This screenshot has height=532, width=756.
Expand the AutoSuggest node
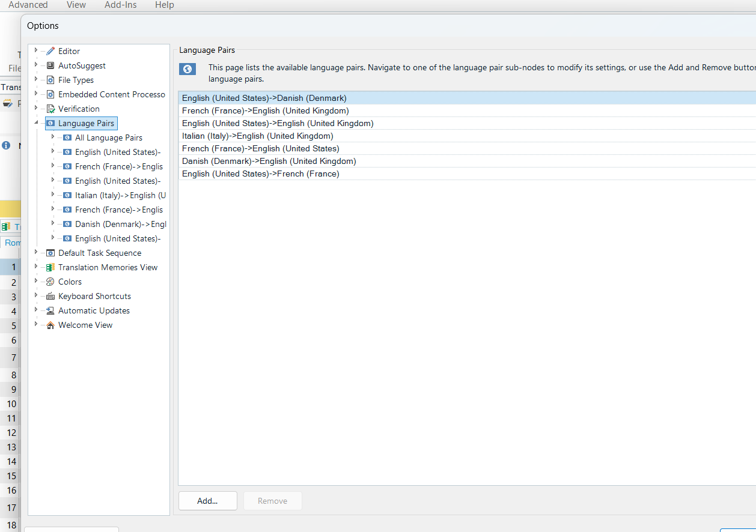[x=36, y=65]
